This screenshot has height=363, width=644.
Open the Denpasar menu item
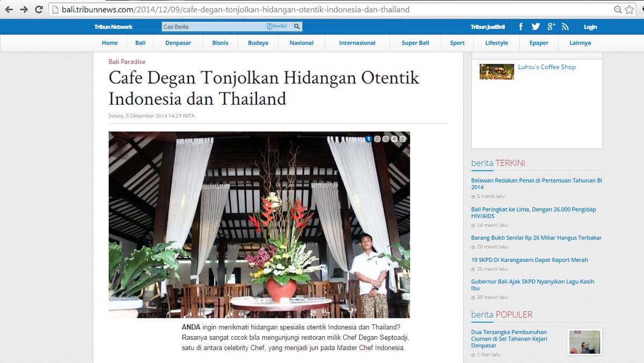pos(178,43)
